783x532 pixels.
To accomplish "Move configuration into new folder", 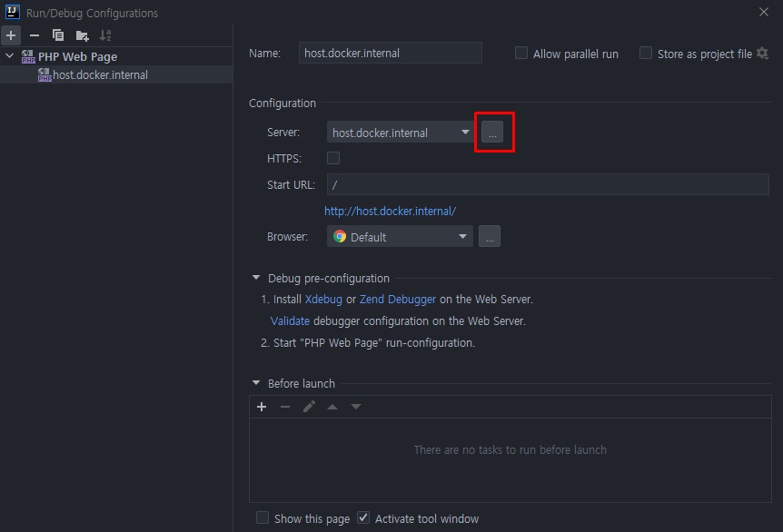I will [x=82, y=35].
